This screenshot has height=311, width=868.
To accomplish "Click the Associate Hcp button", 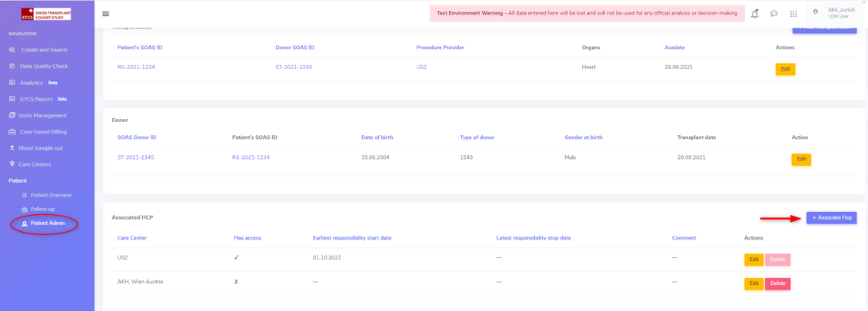I will click(831, 218).
